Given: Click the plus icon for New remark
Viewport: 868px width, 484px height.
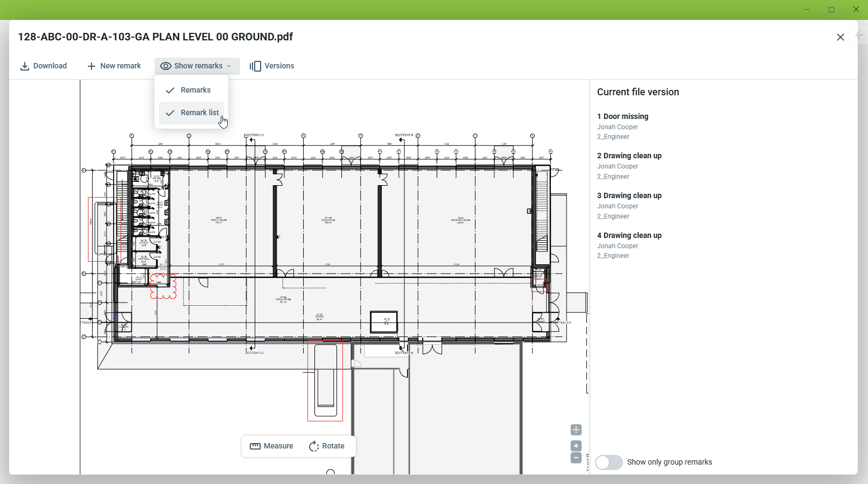Looking at the screenshot, I should [x=92, y=66].
